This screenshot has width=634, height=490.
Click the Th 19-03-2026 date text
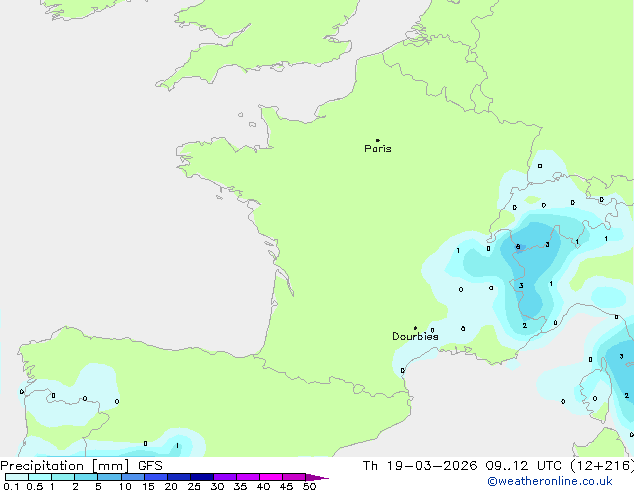(420, 466)
